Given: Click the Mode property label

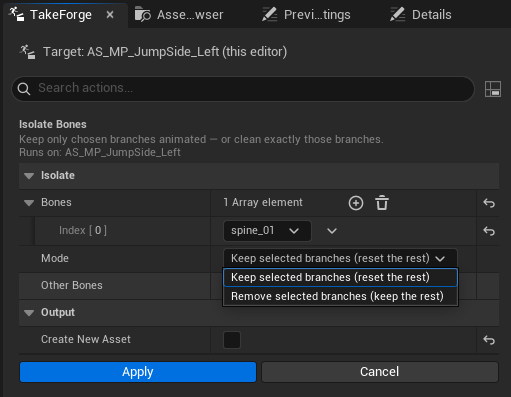Looking at the screenshot, I should click(x=55, y=258).
